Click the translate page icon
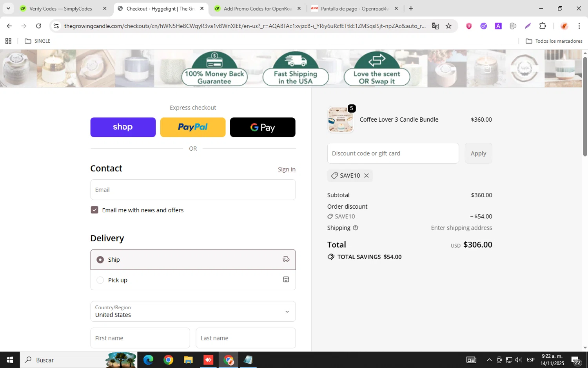Viewport: 588px width, 368px height. (x=435, y=26)
